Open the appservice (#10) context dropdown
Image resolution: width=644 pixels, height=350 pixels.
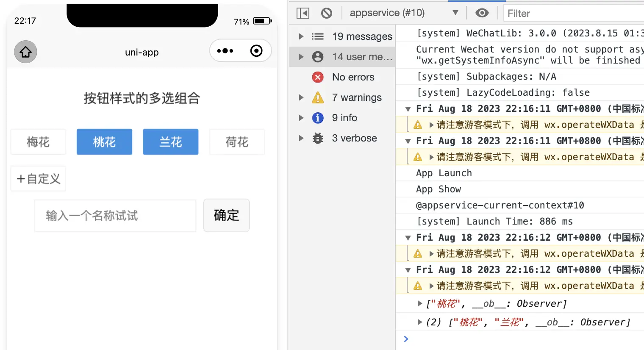pyautogui.click(x=404, y=13)
